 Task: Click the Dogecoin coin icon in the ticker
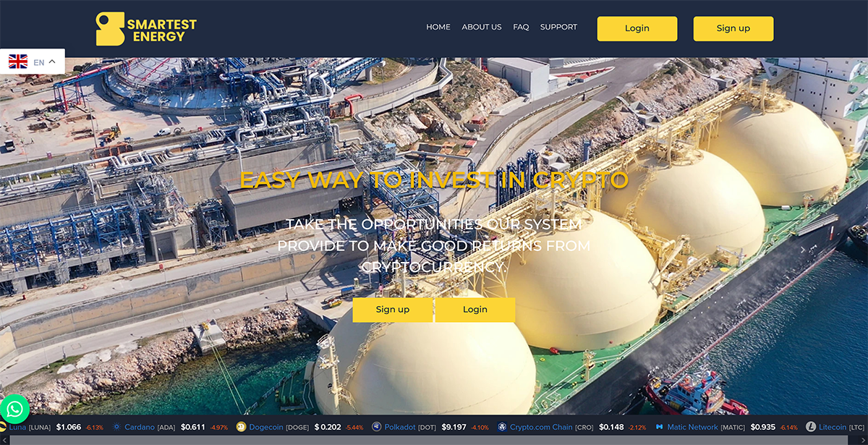(x=239, y=427)
